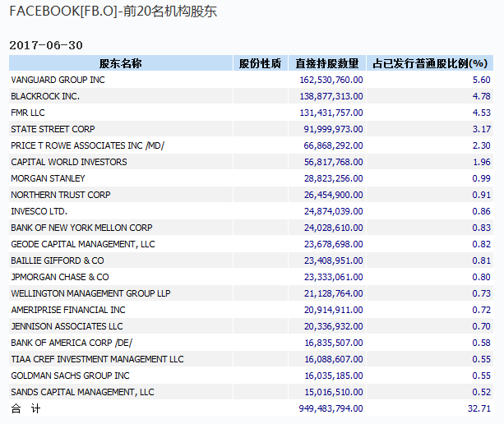Screen dimensions: 504x424
Task: Select share count 91,999,973.00
Action: pos(333,129)
